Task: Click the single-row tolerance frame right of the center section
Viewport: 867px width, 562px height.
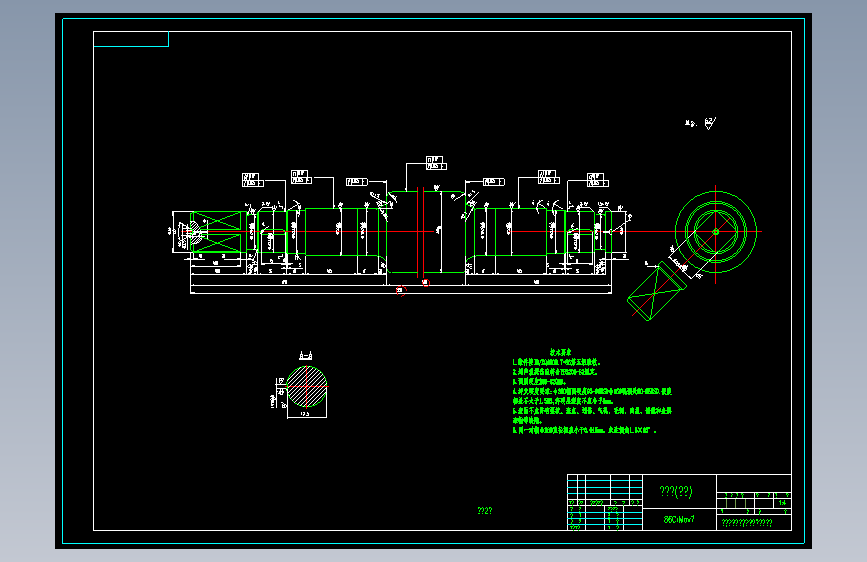Action: 494,181
